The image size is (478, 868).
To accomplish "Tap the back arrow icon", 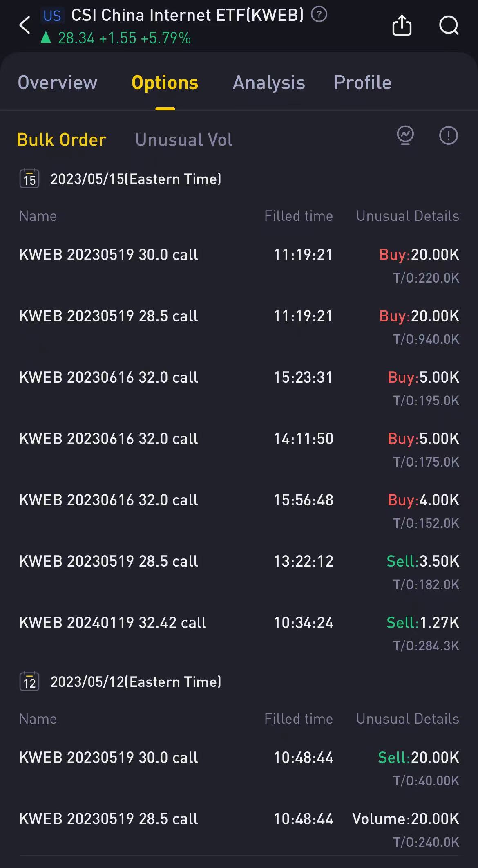I will click(x=25, y=25).
